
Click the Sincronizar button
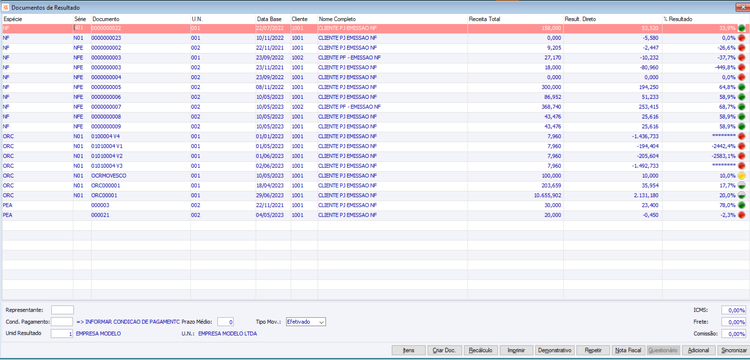pos(733,350)
